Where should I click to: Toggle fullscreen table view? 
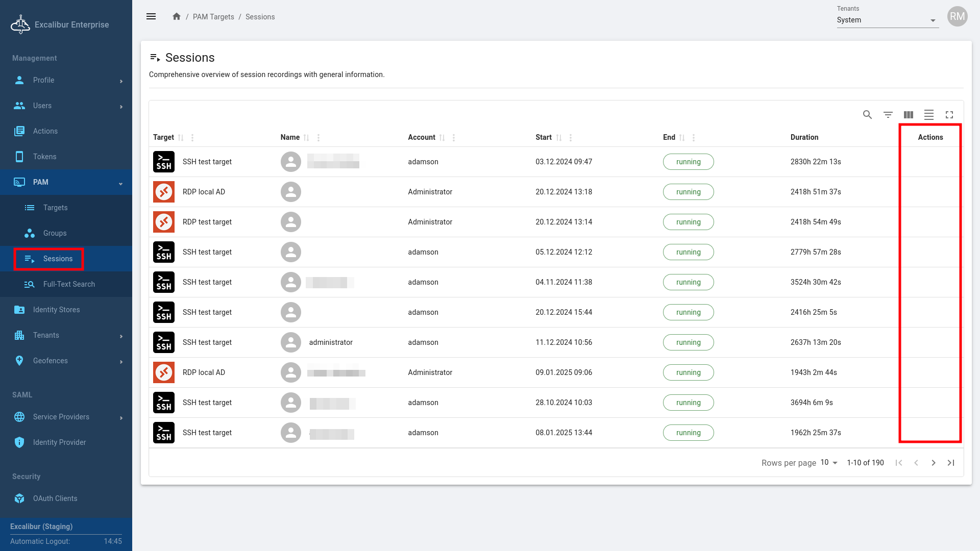coord(949,115)
